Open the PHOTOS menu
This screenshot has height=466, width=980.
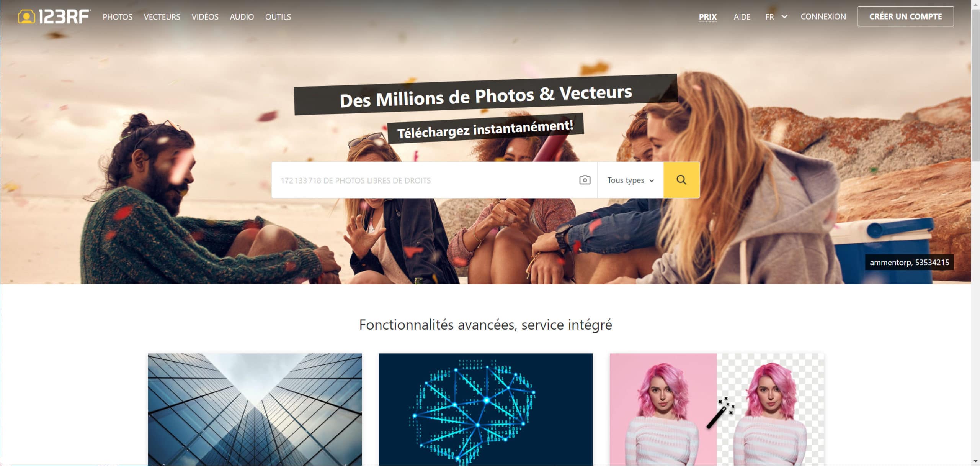118,17
